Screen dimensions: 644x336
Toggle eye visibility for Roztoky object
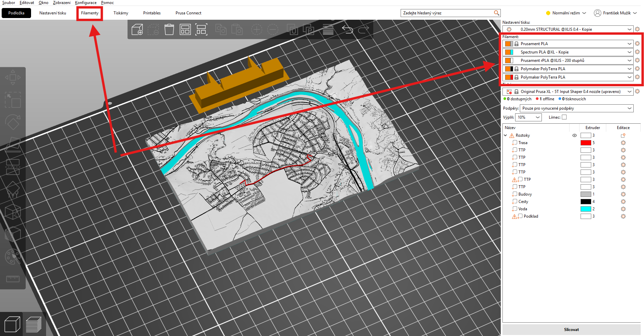click(x=574, y=135)
